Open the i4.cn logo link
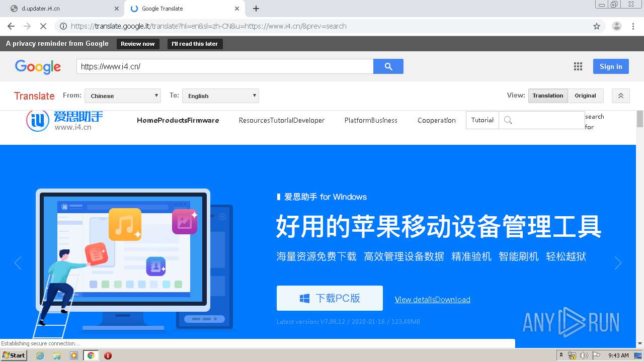This screenshot has width=644, height=362. click(x=64, y=121)
